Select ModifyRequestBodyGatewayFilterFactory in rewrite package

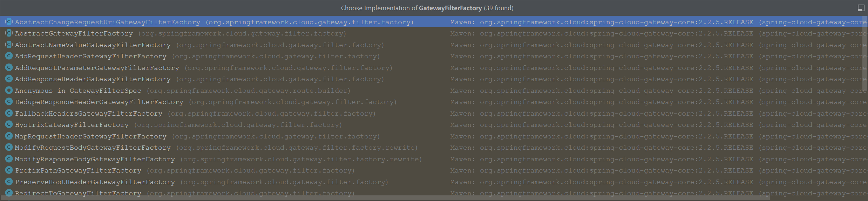[432, 148]
